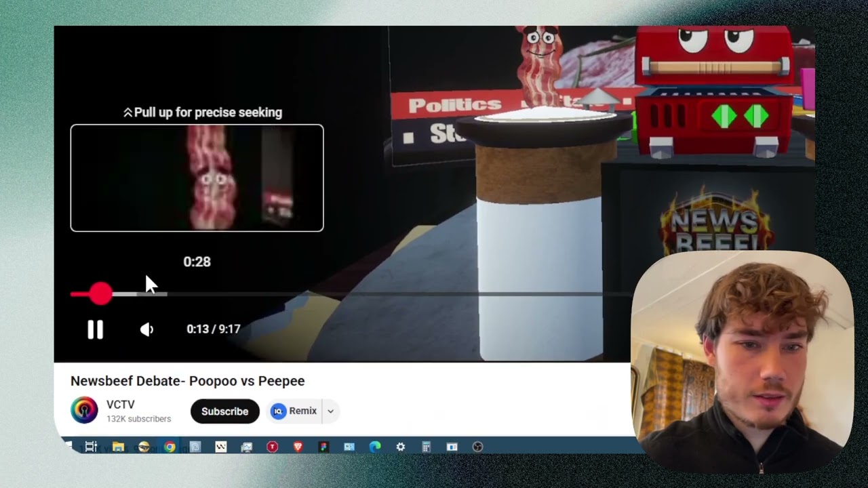The image size is (868, 488).
Task: Open Brave browser from the taskbar
Action: point(298,447)
